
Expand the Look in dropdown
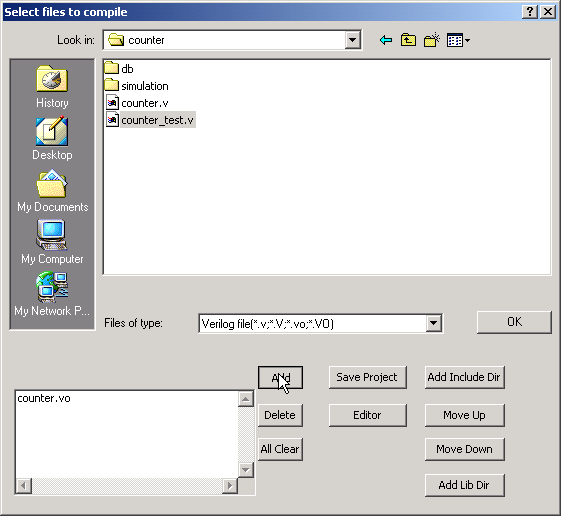(352, 40)
